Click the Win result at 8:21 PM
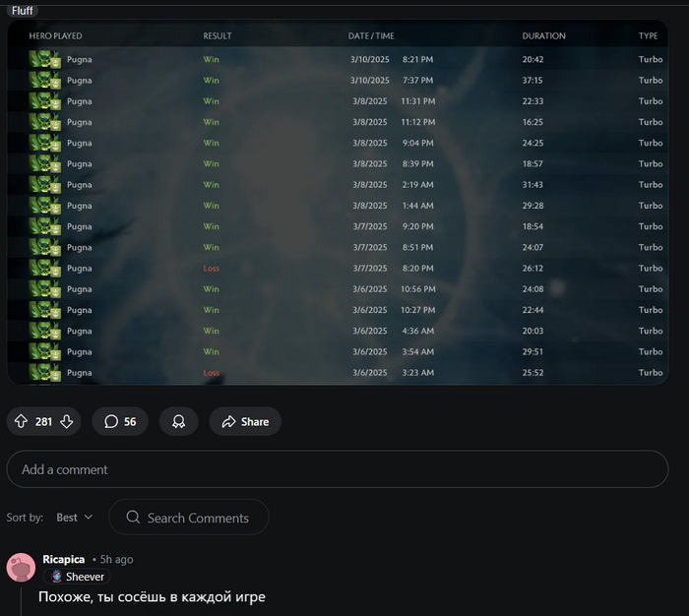Viewport: 689px width, 616px height. [211, 59]
